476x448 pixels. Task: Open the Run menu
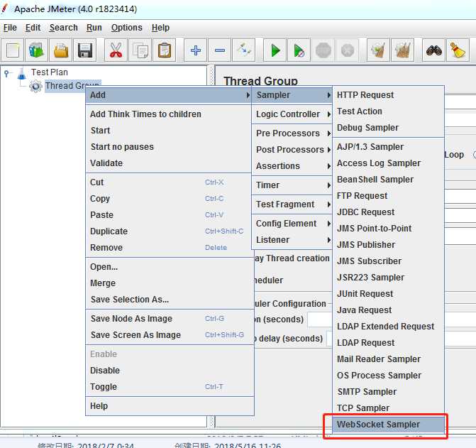pos(94,28)
